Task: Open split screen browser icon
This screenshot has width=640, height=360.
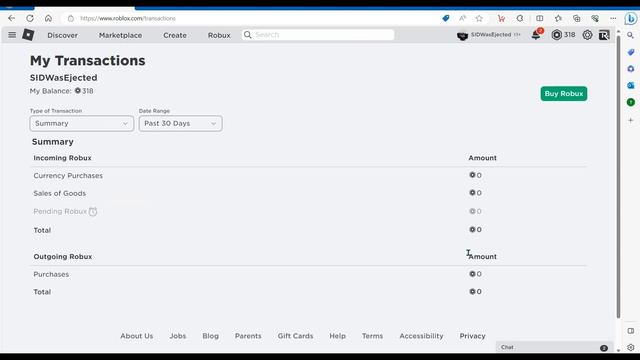Action: (x=540, y=18)
